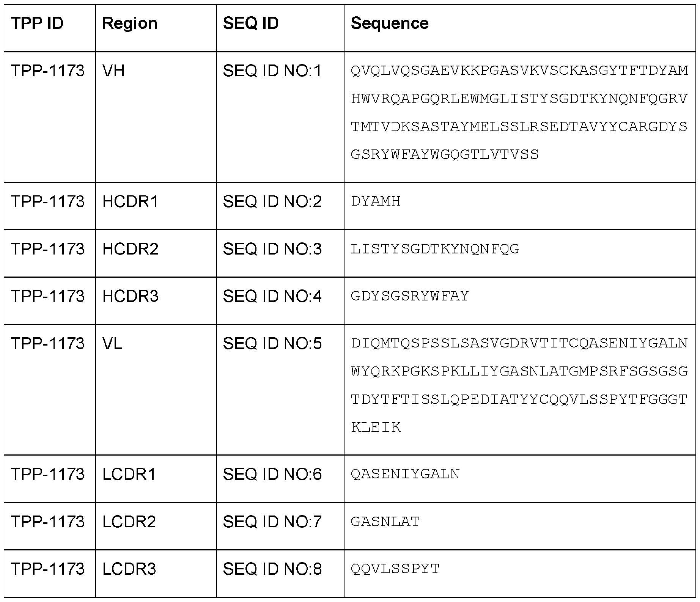Image resolution: width=700 pixels, height=602 pixels.
Task: Click the "TPP ID" column header
Action: (37, 24)
